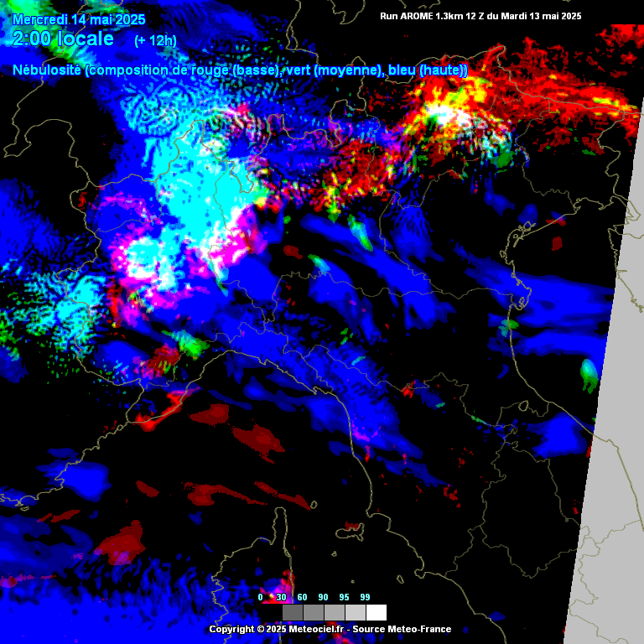Click the 'Nébulosité (composition de rouge...' title
The image size is (644, 644).
point(241,70)
